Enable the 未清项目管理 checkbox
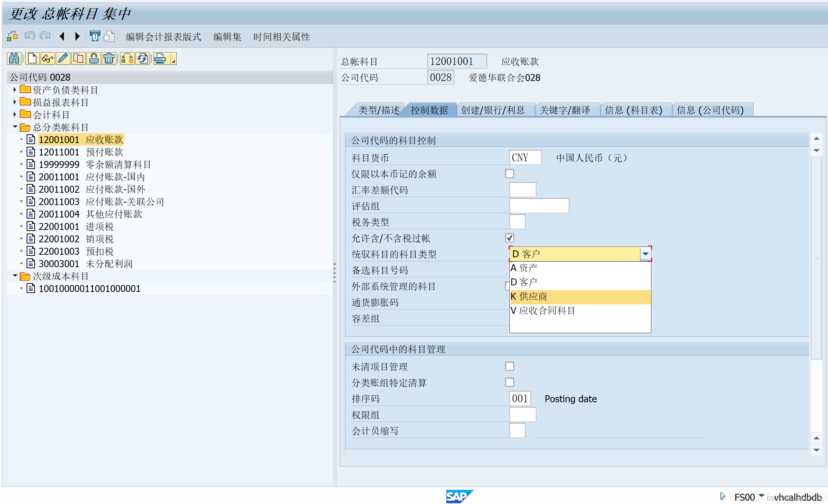The image size is (828, 504). [509, 366]
